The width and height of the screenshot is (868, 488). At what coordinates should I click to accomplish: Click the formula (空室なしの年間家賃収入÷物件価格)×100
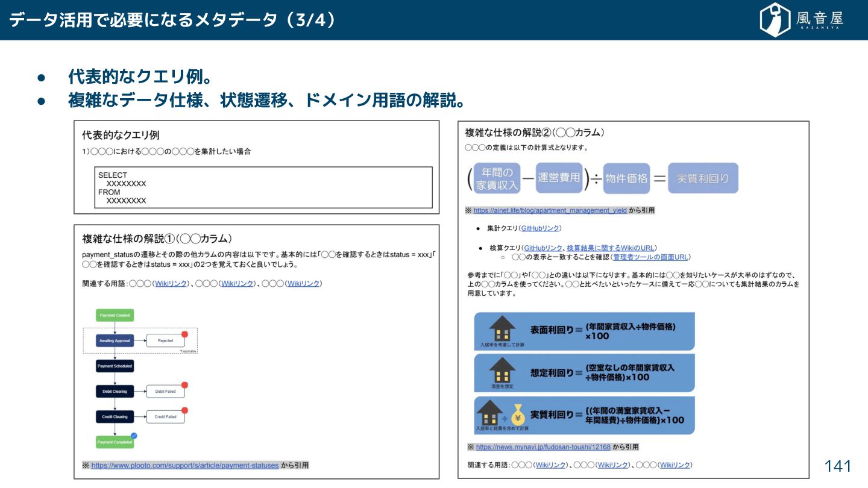coord(630,372)
